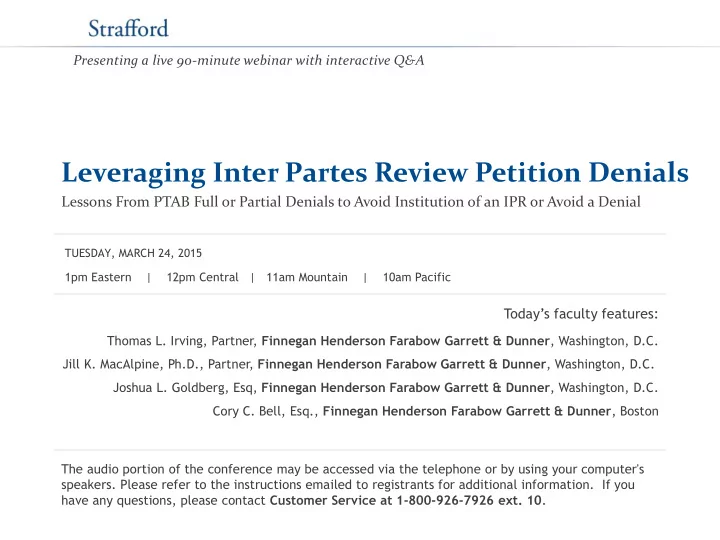
Task: Select the name 'Cory C. Bell, Esq.'
Action: point(264,411)
